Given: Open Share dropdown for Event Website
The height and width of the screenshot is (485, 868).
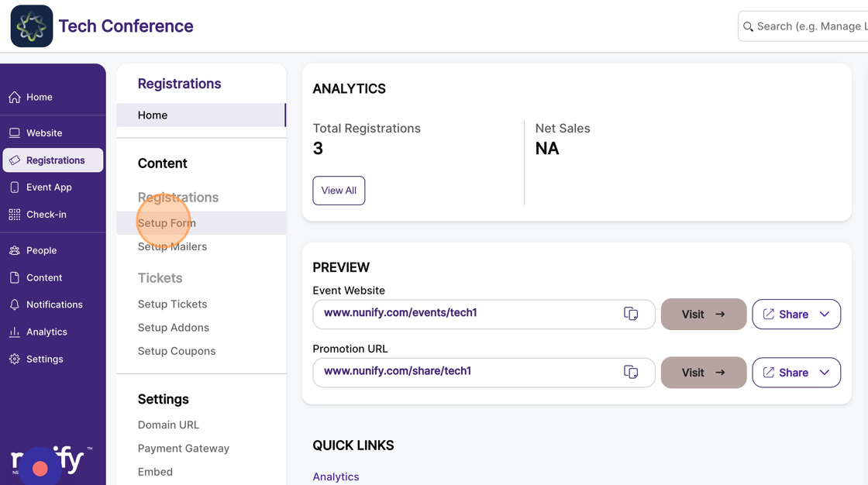Looking at the screenshot, I should (796, 314).
